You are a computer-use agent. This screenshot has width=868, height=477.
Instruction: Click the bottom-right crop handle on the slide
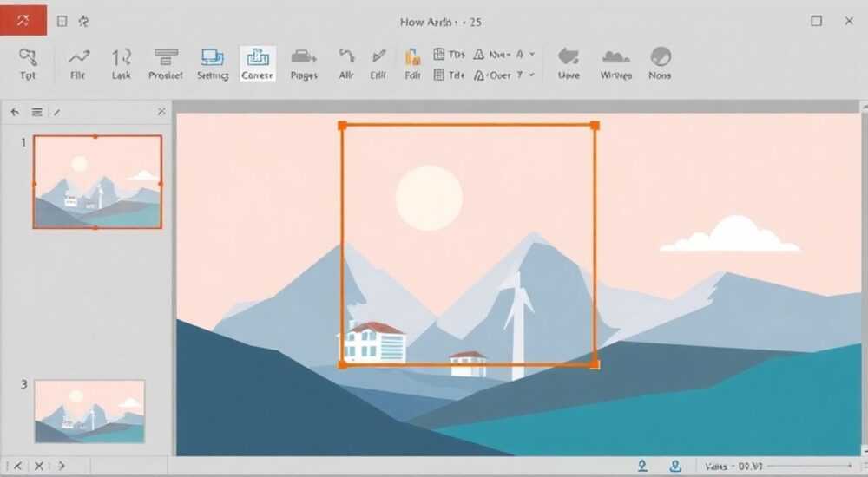click(x=595, y=364)
